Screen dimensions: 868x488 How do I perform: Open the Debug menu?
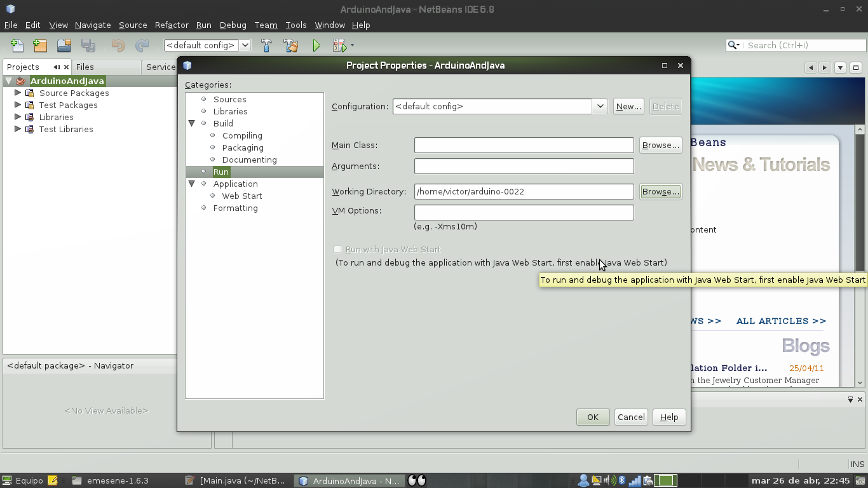233,25
